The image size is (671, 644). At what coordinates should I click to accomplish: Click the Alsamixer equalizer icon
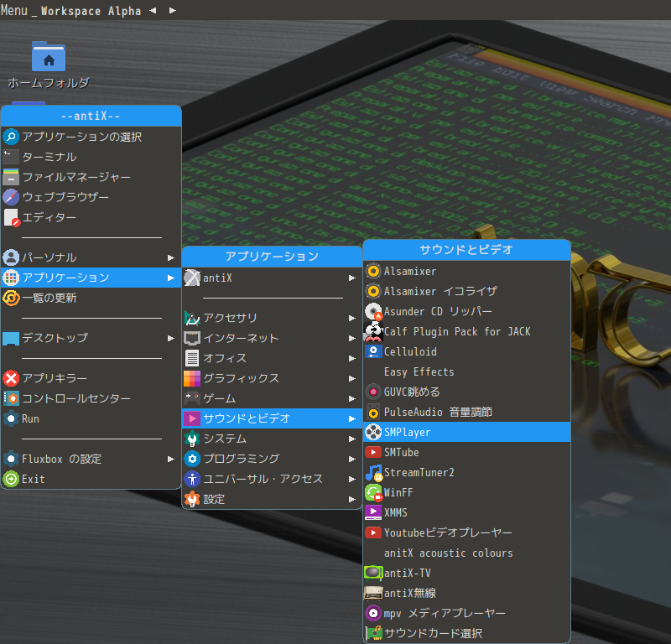(372, 292)
